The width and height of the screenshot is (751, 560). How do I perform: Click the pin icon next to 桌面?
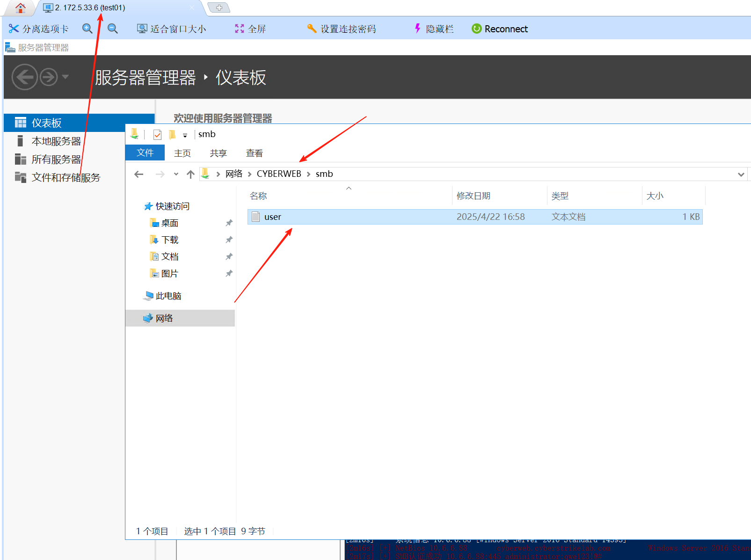point(229,223)
